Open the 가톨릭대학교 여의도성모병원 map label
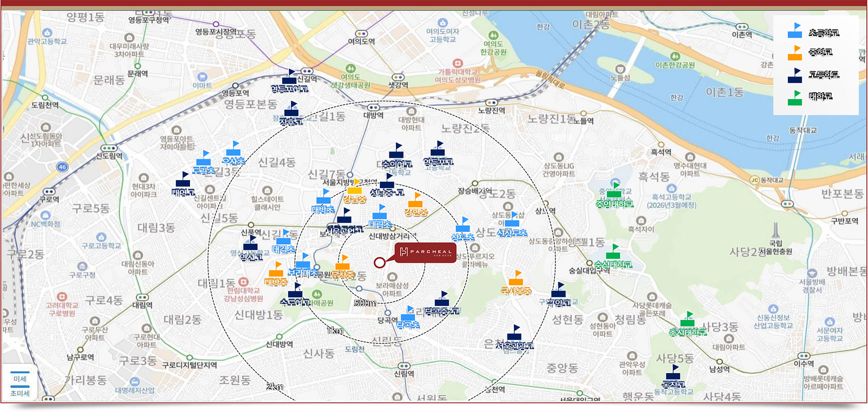This screenshot has width=868, height=412. pos(457,75)
